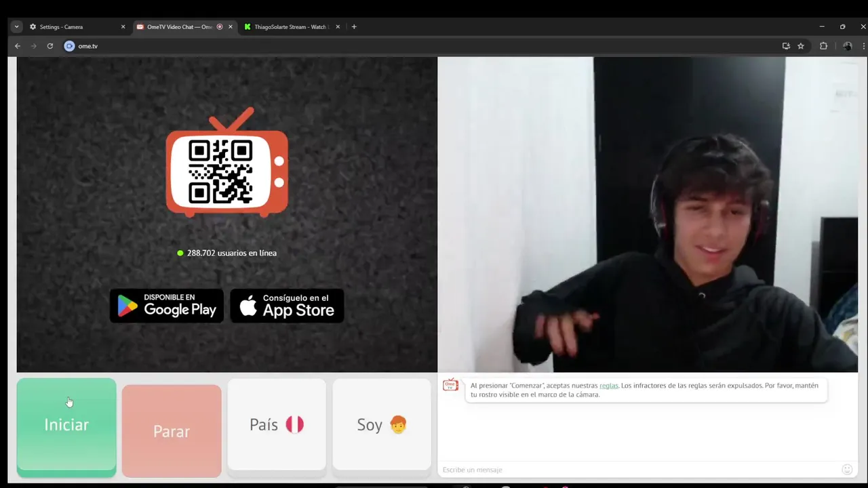Click the install app icon in address bar
Screen dimensions: 868x488
[x=786, y=46]
